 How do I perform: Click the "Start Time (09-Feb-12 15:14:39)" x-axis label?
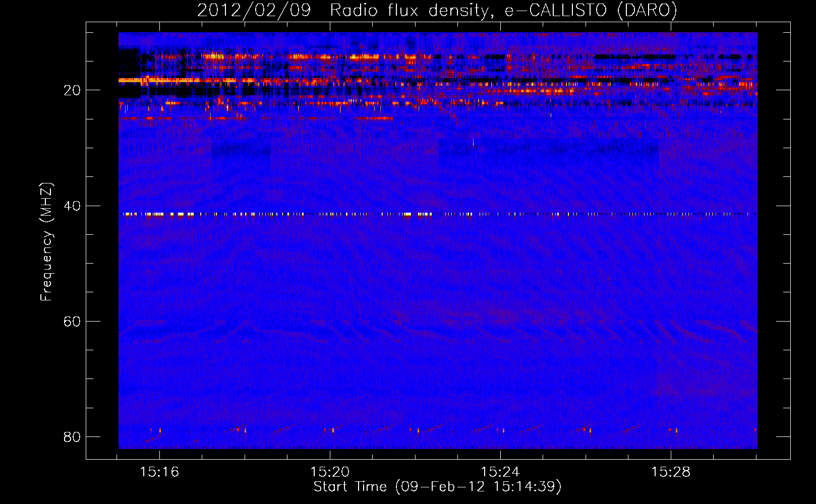[437, 487]
